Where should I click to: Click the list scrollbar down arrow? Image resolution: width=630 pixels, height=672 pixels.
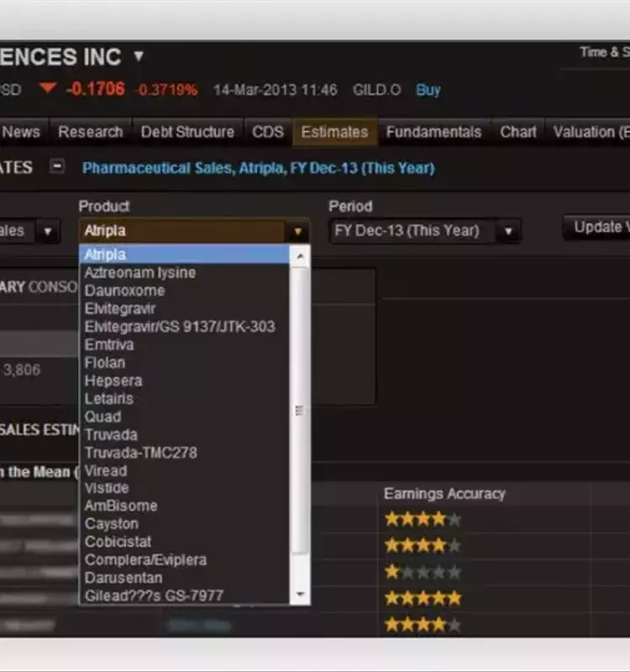point(300,594)
